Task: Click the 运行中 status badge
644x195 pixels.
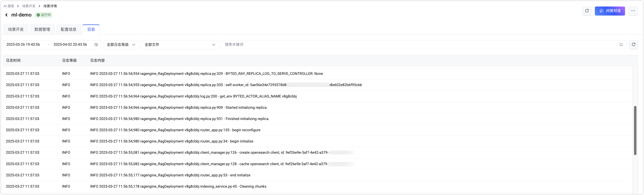Action: (x=44, y=15)
